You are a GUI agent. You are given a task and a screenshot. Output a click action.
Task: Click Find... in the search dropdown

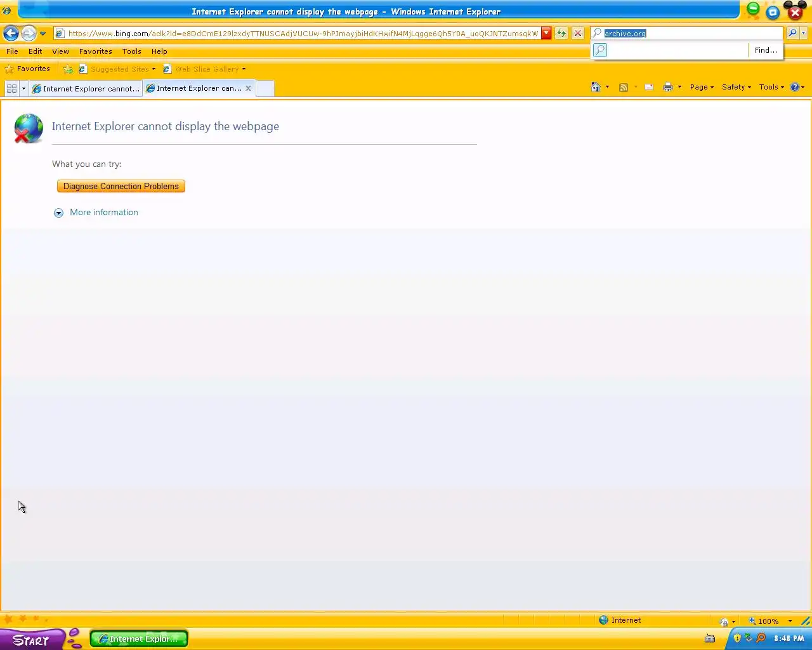pyautogui.click(x=766, y=50)
